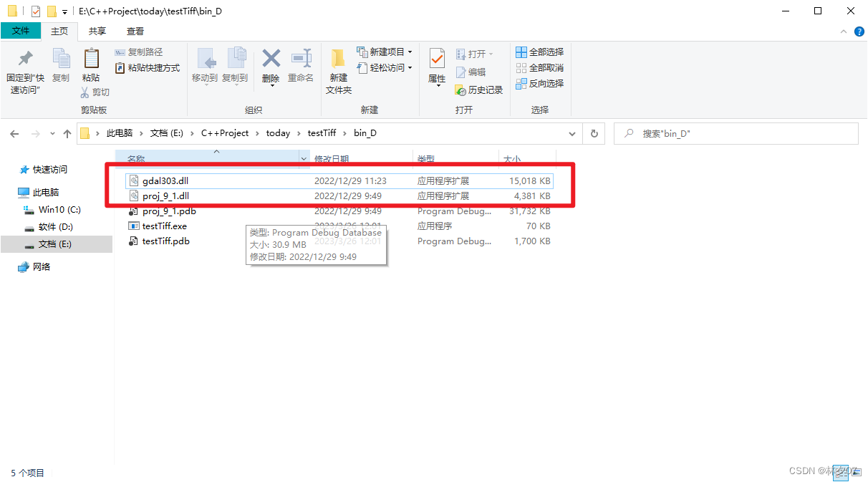Click the Edit (编辑) ribbon button

point(471,72)
